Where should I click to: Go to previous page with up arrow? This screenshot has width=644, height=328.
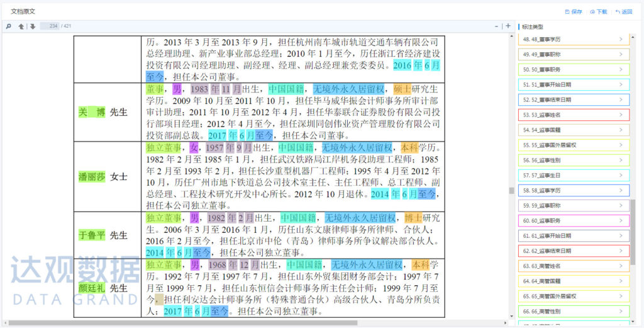tap(21, 26)
